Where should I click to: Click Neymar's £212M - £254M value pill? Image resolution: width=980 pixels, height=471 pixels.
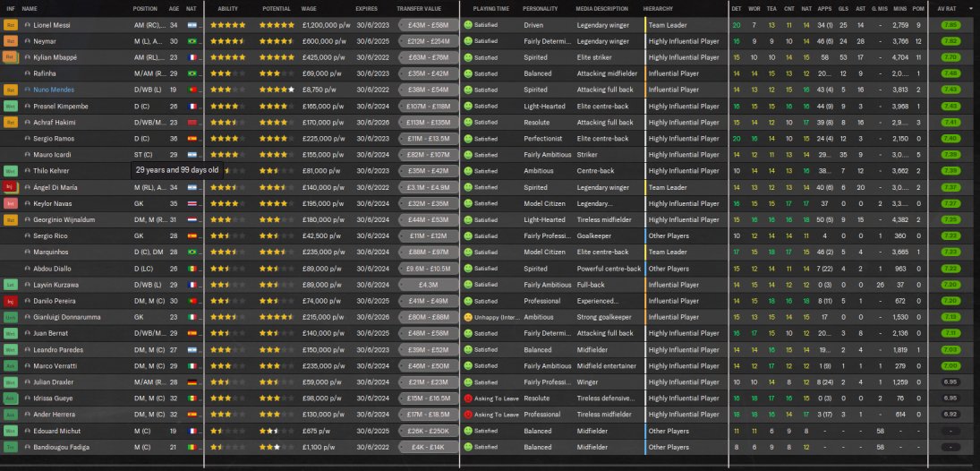(428, 41)
